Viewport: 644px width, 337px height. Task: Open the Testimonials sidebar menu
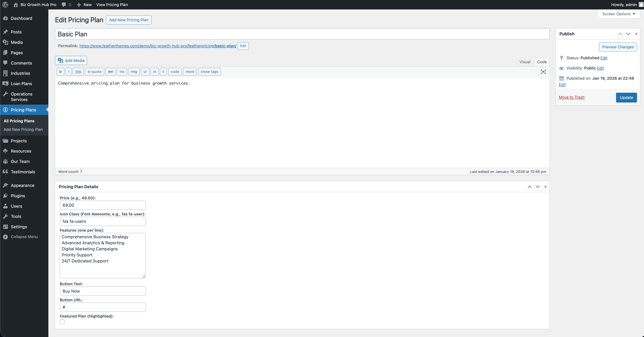pyautogui.click(x=23, y=172)
